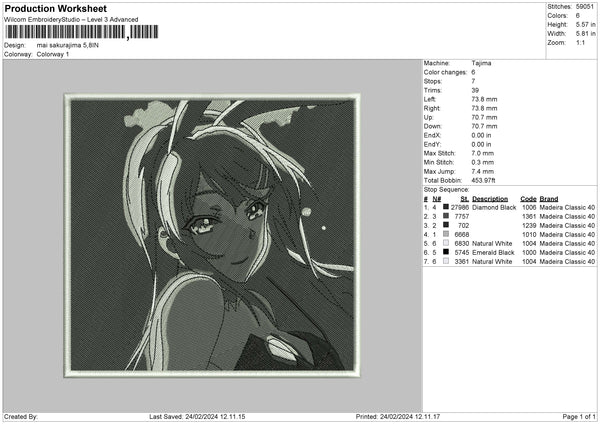600x424 pixels.
Task: Click the Emerald Black color swatch
Action: 446,252
